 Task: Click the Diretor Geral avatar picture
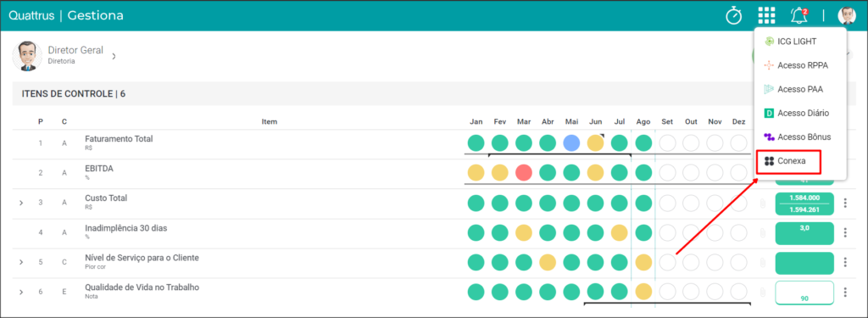27,55
